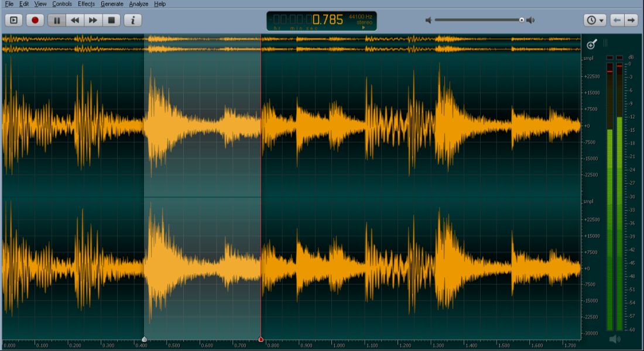Select the Pause playback control
Image resolution: width=644 pixels, height=351 pixels.
pyautogui.click(x=57, y=19)
